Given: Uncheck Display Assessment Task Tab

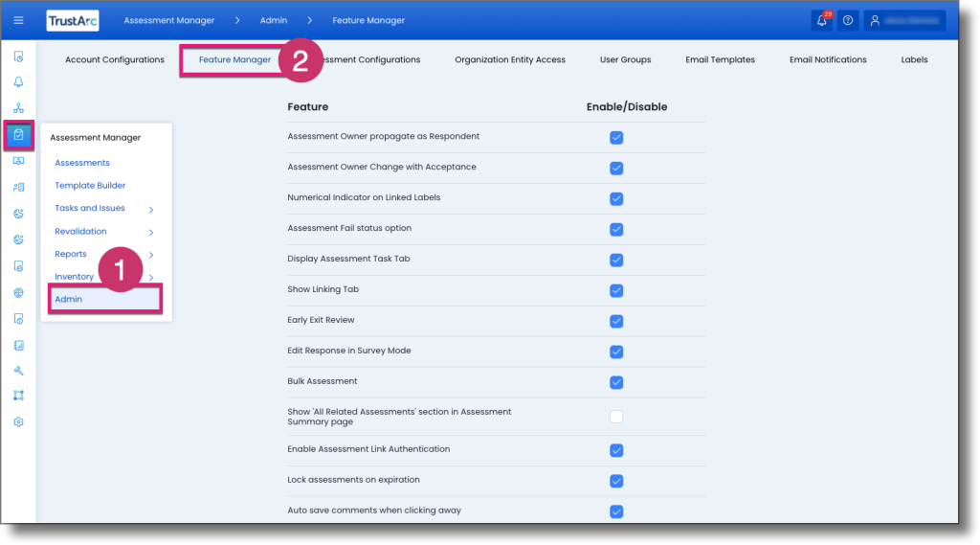Looking at the screenshot, I should click(x=616, y=260).
